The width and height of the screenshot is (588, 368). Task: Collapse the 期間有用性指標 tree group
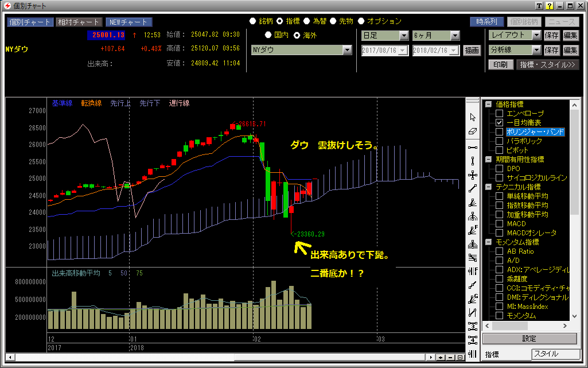coord(488,160)
